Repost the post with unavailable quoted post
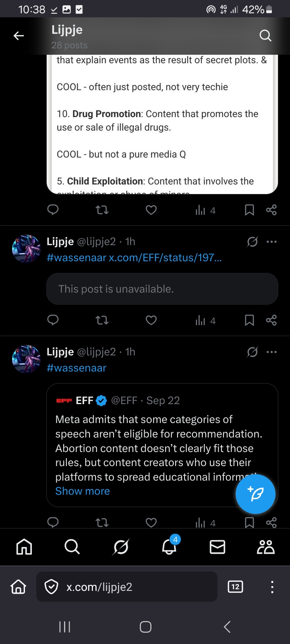Image resolution: width=290 pixels, height=644 pixels. (x=102, y=320)
